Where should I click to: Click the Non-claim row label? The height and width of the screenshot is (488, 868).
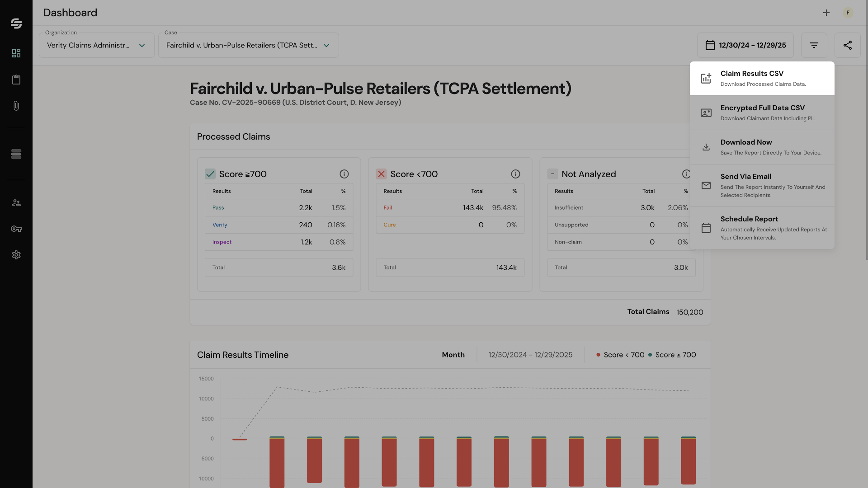pos(568,242)
